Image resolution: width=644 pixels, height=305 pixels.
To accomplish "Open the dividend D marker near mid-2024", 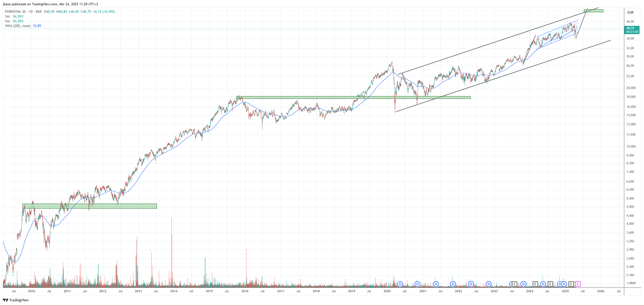I will (543, 284).
